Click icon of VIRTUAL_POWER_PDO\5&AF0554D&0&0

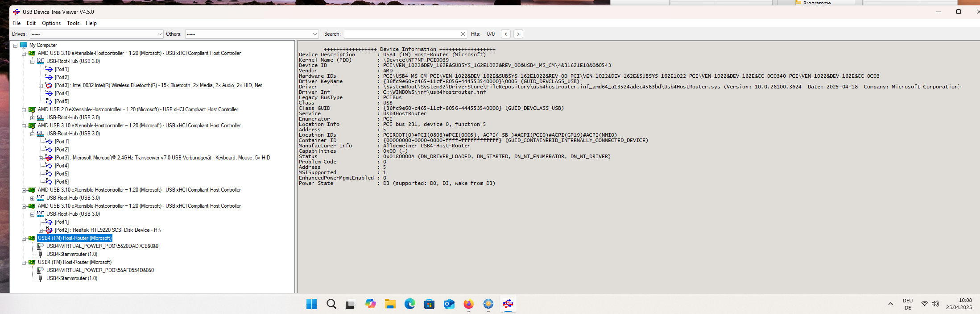coord(41,270)
